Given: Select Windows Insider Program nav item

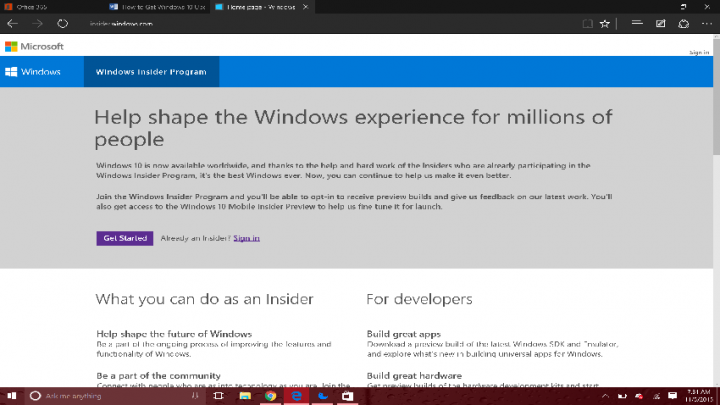Looking at the screenshot, I should (x=151, y=72).
